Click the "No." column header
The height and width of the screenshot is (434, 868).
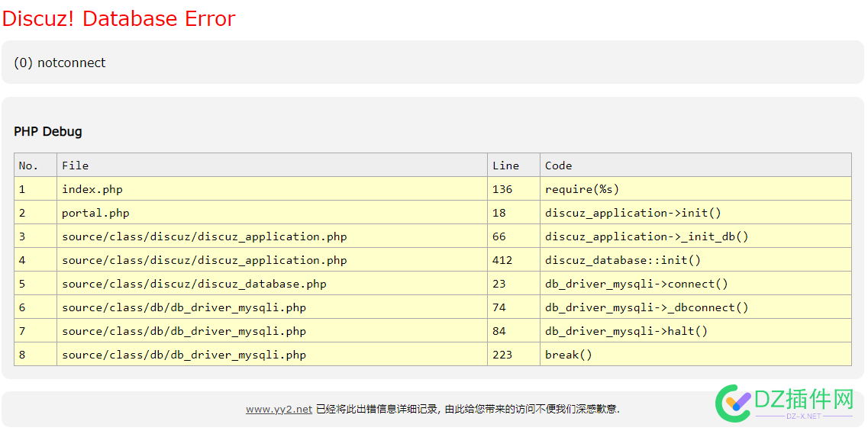(x=35, y=166)
